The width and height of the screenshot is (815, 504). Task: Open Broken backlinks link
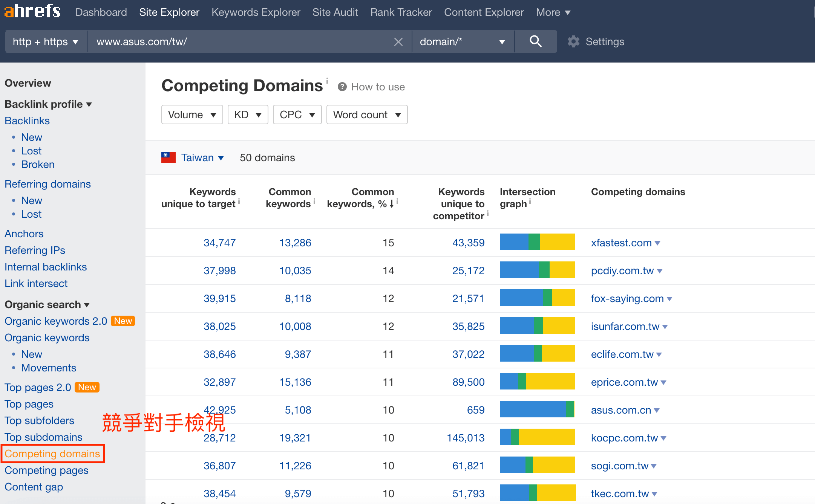38,164
